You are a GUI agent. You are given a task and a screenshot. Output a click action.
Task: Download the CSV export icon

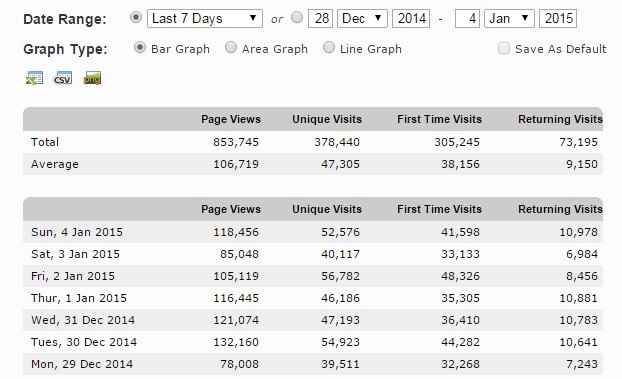point(63,78)
